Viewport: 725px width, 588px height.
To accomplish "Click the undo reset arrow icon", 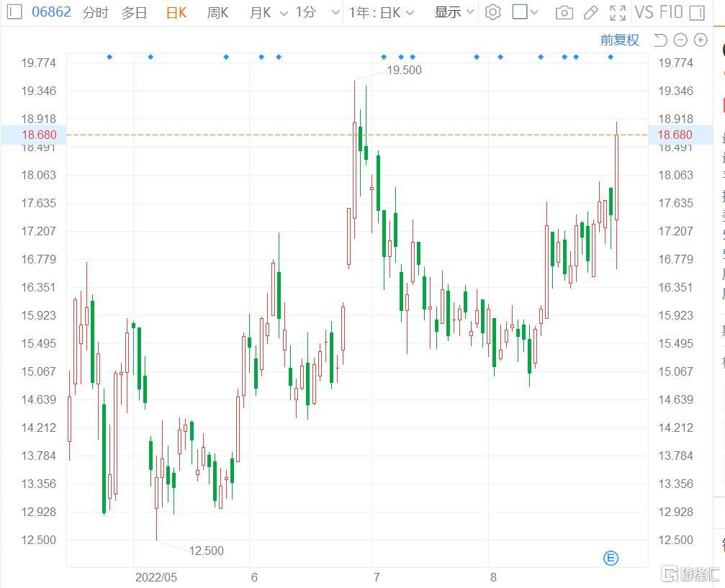I will coord(660,40).
